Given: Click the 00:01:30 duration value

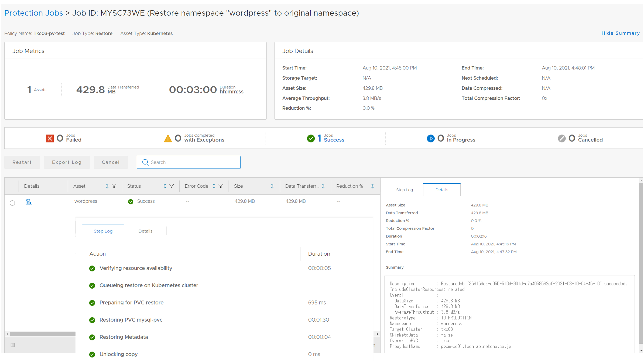Looking at the screenshot, I should pyautogui.click(x=318, y=320).
